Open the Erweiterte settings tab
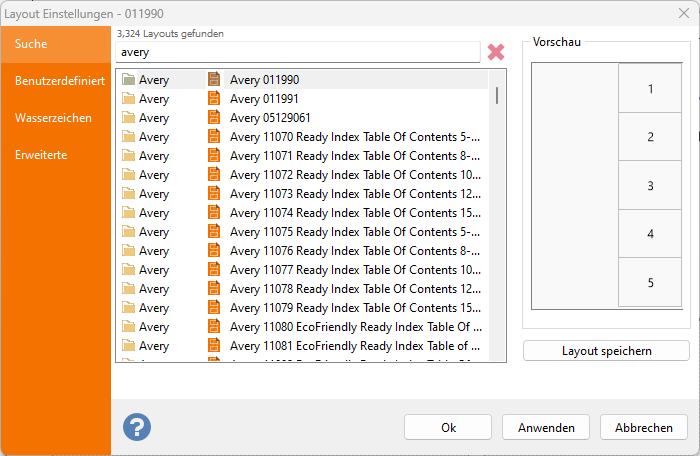 tap(41, 156)
